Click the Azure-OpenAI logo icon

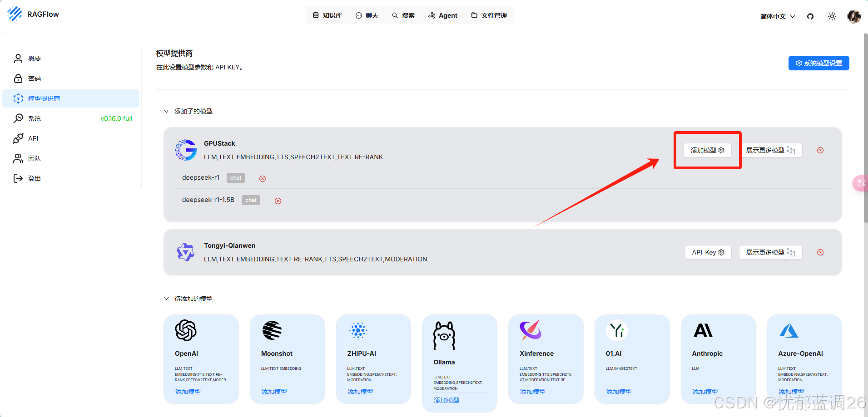[x=789, y=330]
